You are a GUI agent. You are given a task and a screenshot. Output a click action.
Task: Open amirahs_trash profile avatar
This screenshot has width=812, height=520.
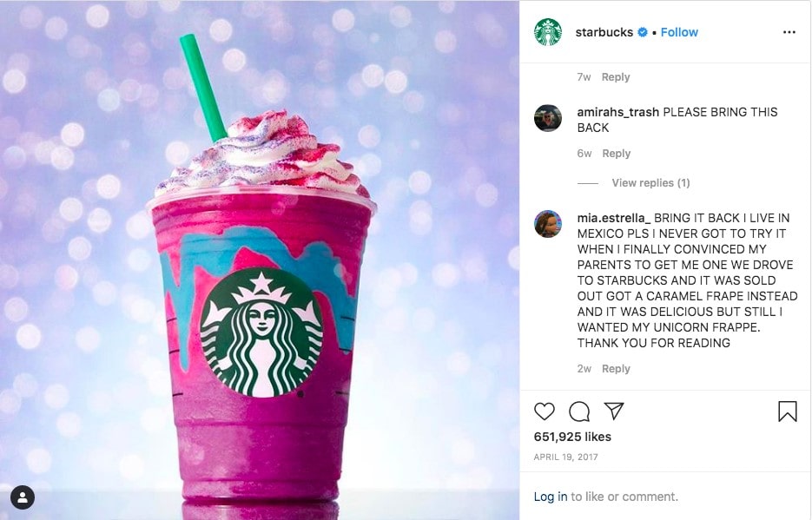pos(548,118)
